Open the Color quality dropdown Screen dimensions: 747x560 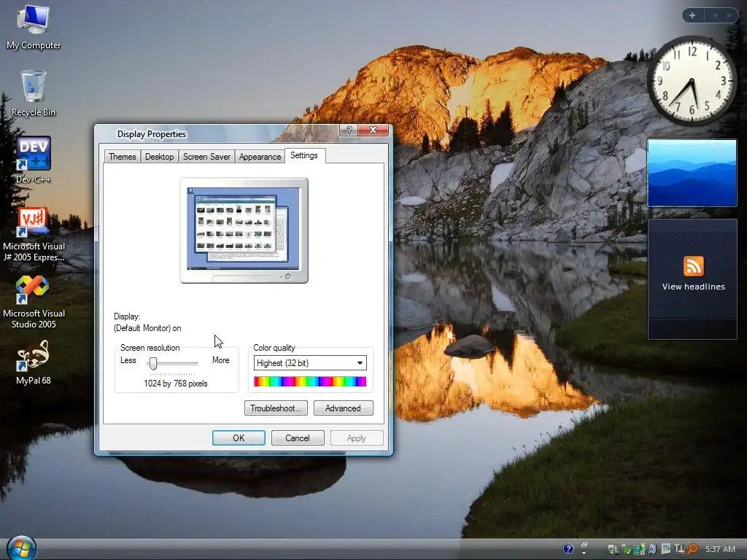pyautogui.click(x=310, y=363)
